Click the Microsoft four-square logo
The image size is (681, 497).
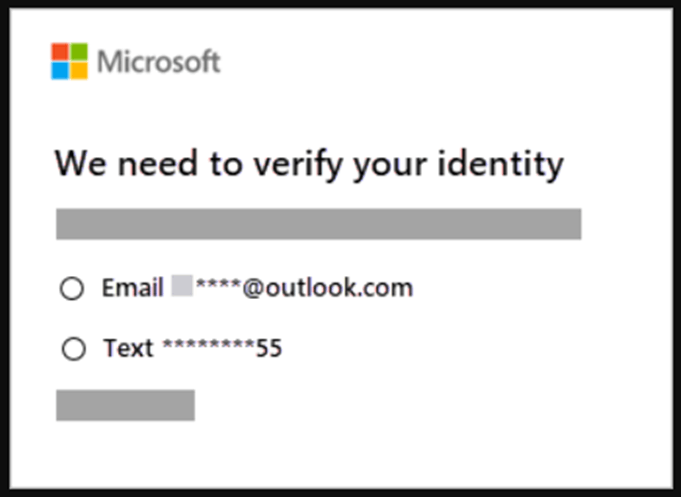click(x=69, y=61)
